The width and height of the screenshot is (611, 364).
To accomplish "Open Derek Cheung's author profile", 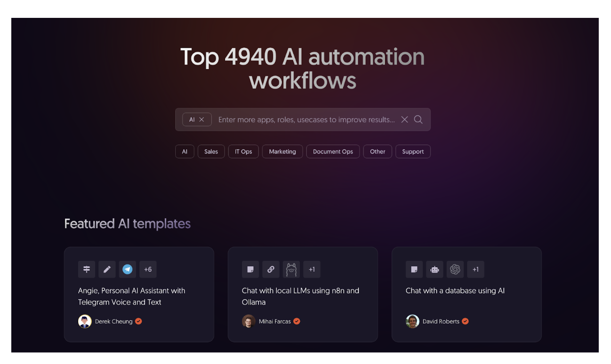I will tap(113, 322).
